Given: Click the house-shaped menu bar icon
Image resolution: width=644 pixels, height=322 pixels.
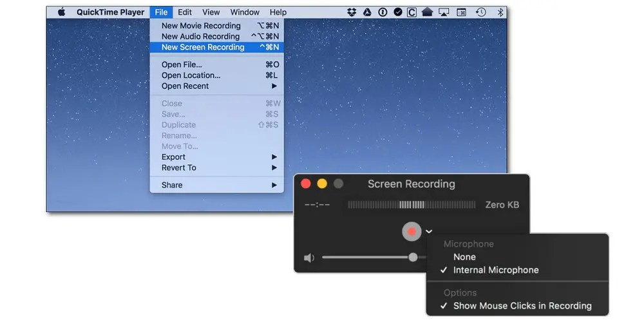Looking at the screenshot, I should pos(427,12).
